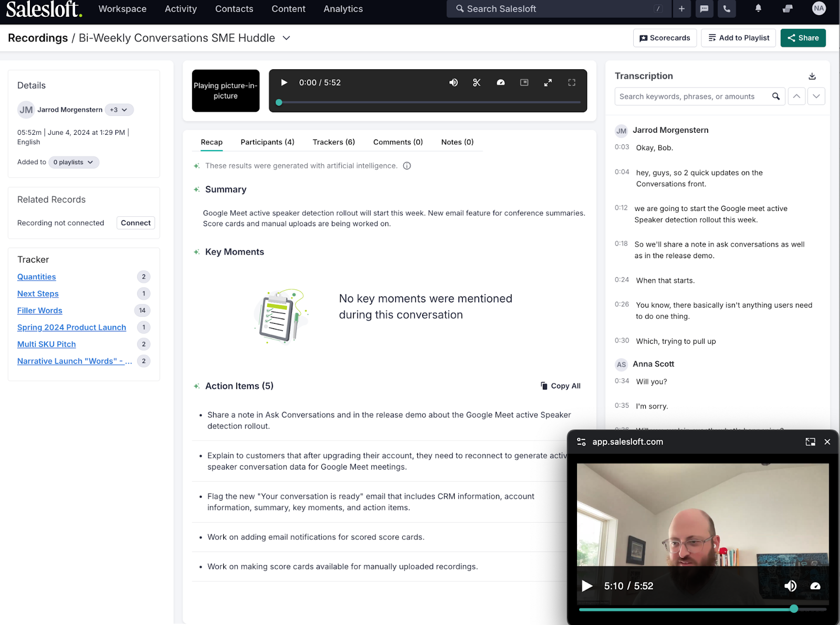Toggle picture-in-picture in main player
Viewport: 840px width, 625px height.
524,82
